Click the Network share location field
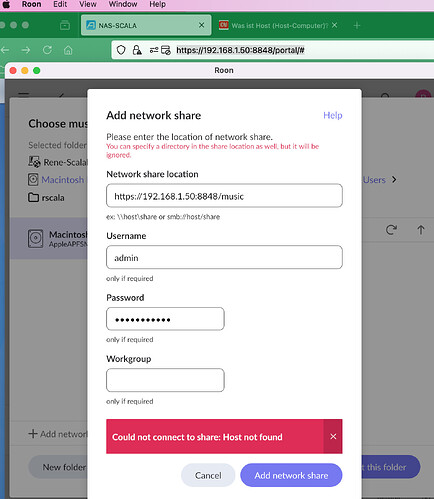 point(224,196)
